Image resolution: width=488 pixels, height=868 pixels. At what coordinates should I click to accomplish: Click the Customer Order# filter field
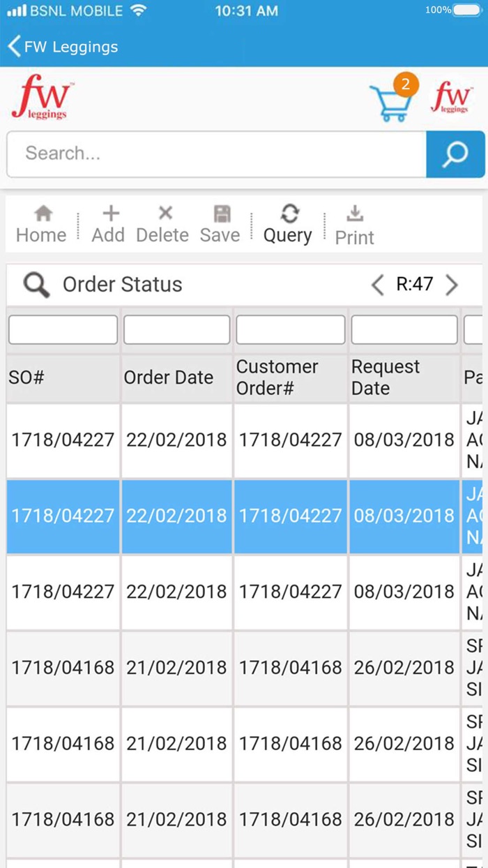[291, 330]
